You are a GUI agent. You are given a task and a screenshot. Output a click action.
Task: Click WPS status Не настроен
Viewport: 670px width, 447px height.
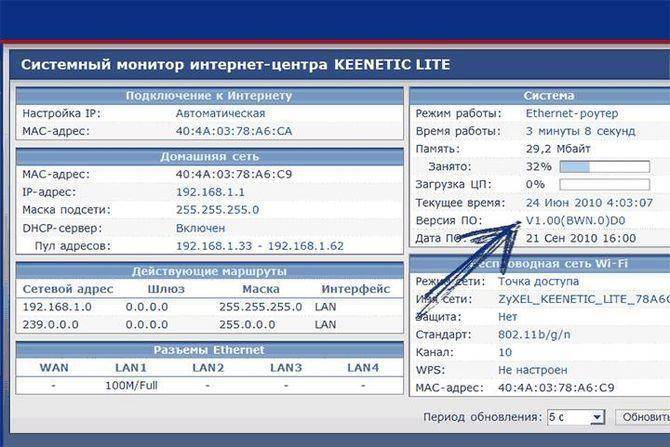[533, 370]
